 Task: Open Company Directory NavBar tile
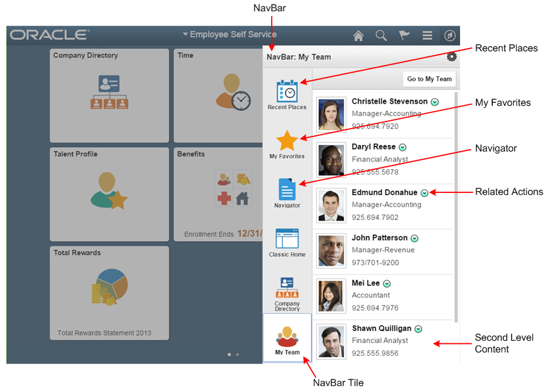click(x=287, y=294)
